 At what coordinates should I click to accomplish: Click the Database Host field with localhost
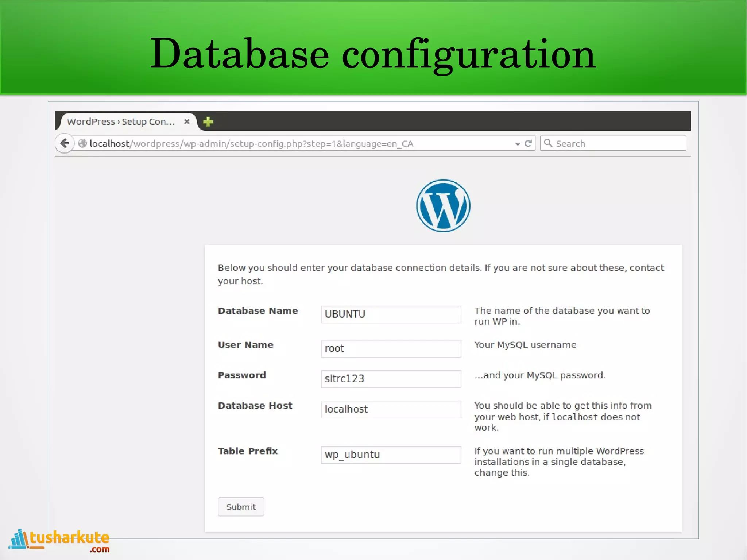[x=391, y=409]
